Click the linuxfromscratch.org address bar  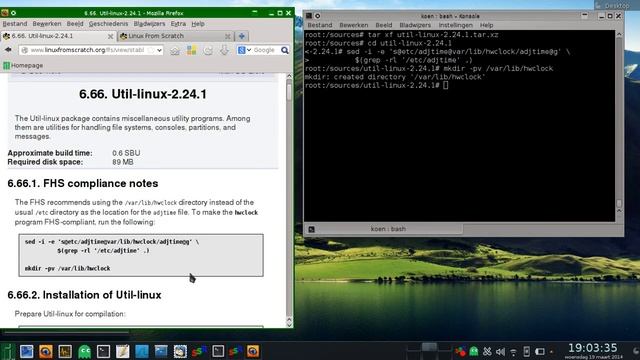(x=91, y=50)
